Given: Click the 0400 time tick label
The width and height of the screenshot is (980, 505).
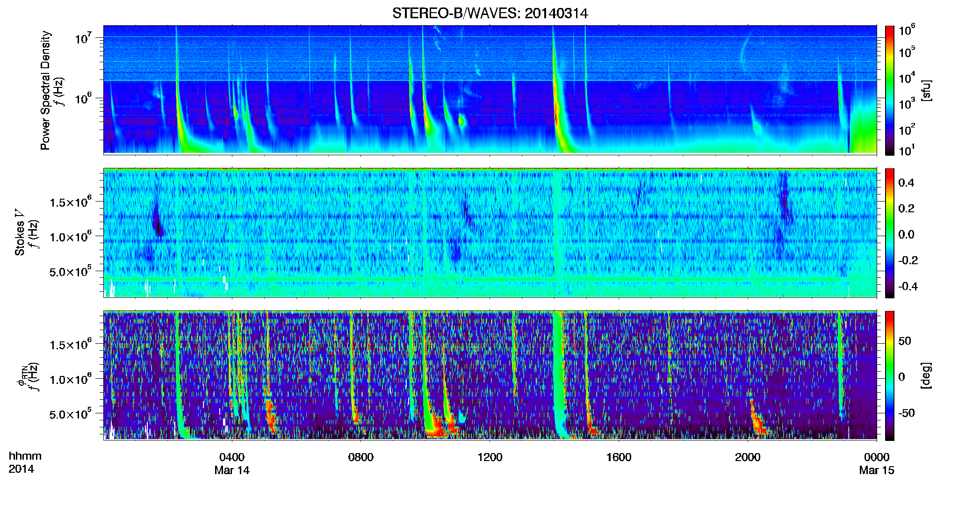Looking at the screenshot, I should point(232,457).
